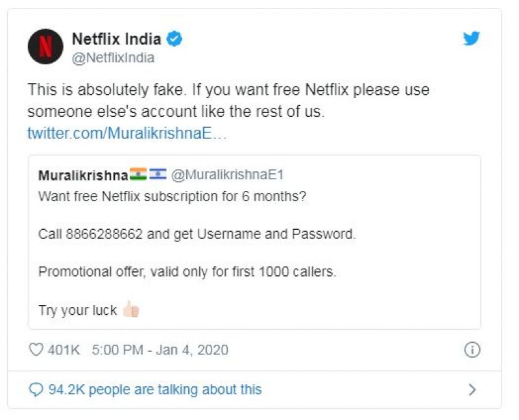Viewport: 519px width, 420px height.
Task: Click the speech bubble reply icon
Action: point(36,389)
